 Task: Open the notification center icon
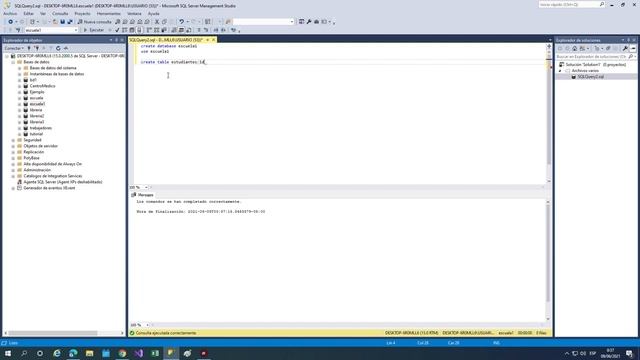pyautogui.click(x=629, y=353)
